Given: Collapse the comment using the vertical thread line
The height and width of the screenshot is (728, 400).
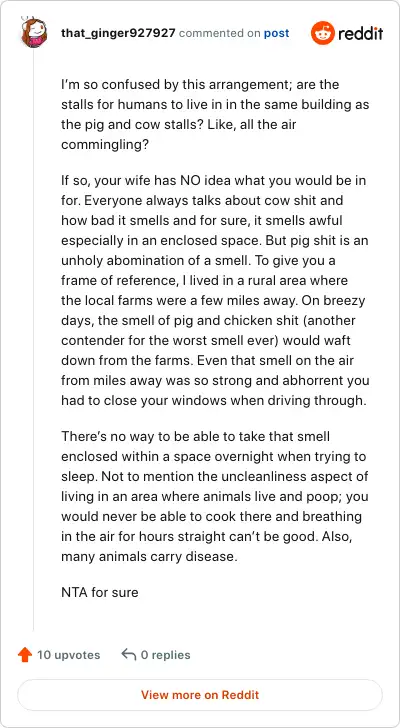Looking at the screenshot, I should click(x=33, y=341).
